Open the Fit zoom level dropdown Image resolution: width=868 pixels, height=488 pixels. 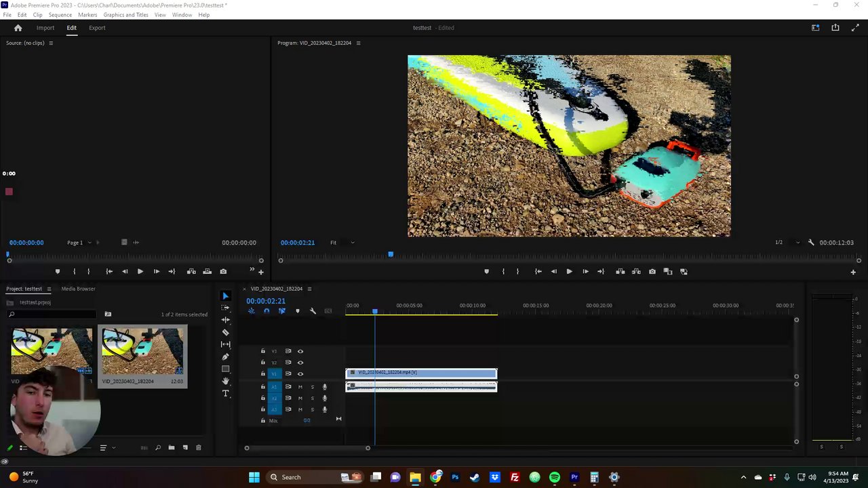point(342,243)
